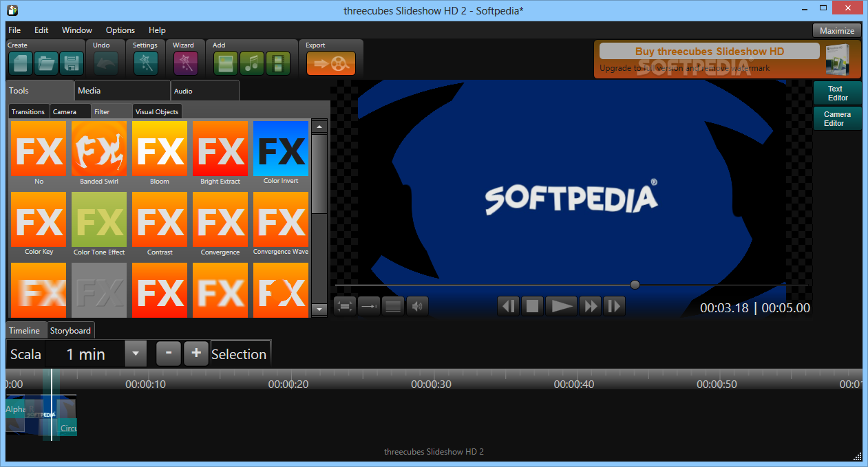This screenshot has width=868, height=467.
Task: Save the project with the floppy disk icon
Action: (x=72, y=63)
